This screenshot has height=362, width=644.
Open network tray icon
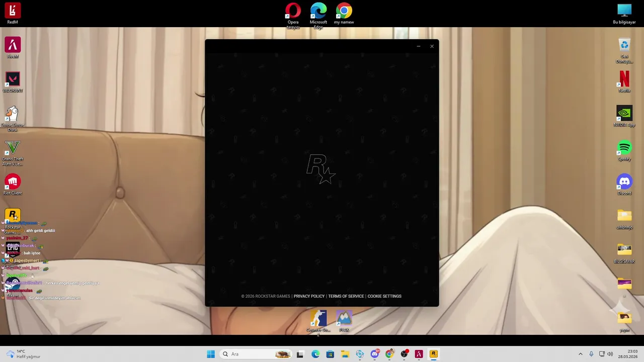[602, 354]
